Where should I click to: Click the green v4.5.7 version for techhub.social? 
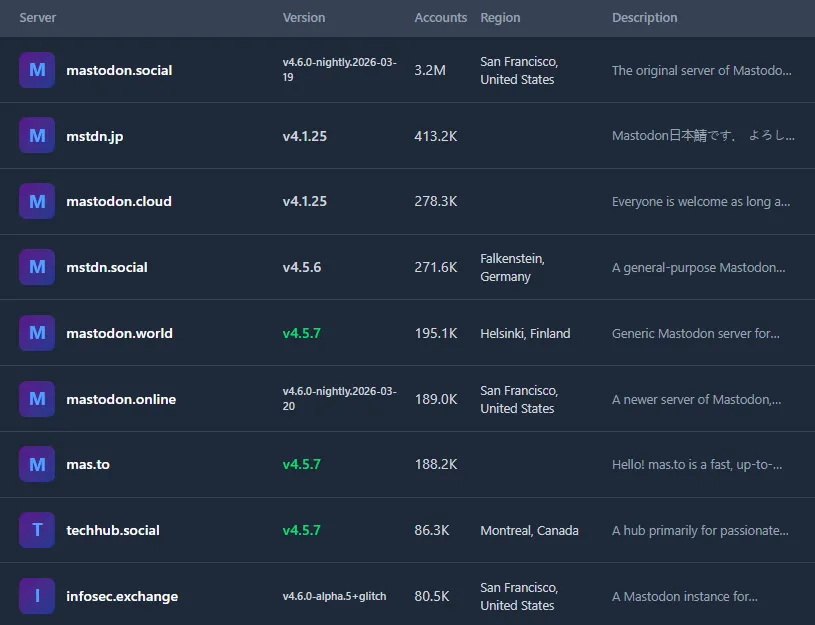click(x=301, y=530)
